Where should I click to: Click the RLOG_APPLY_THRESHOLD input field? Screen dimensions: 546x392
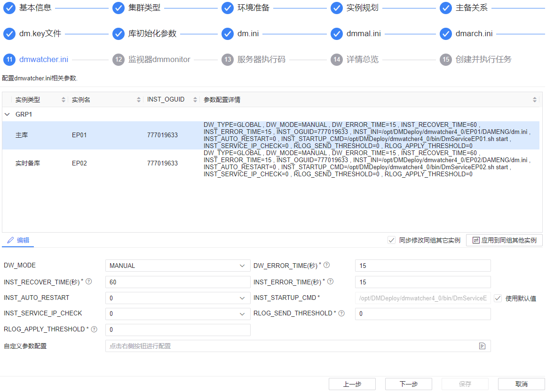coord(178,329)
